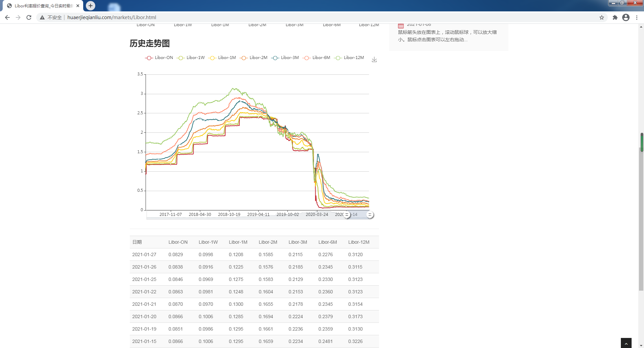Open the browser profile avatar menu
This screenshot has height=348, width=644.
click(626, 17)
